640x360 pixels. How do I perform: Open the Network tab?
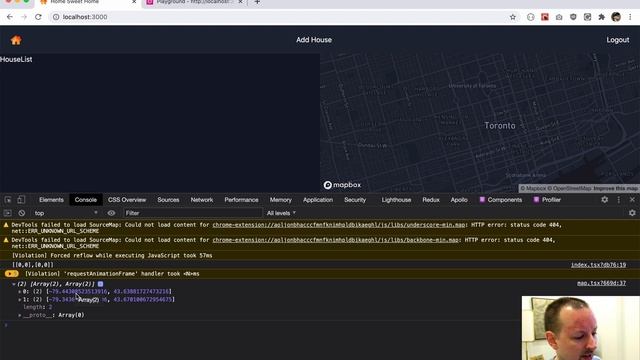[x=202, y=200]
